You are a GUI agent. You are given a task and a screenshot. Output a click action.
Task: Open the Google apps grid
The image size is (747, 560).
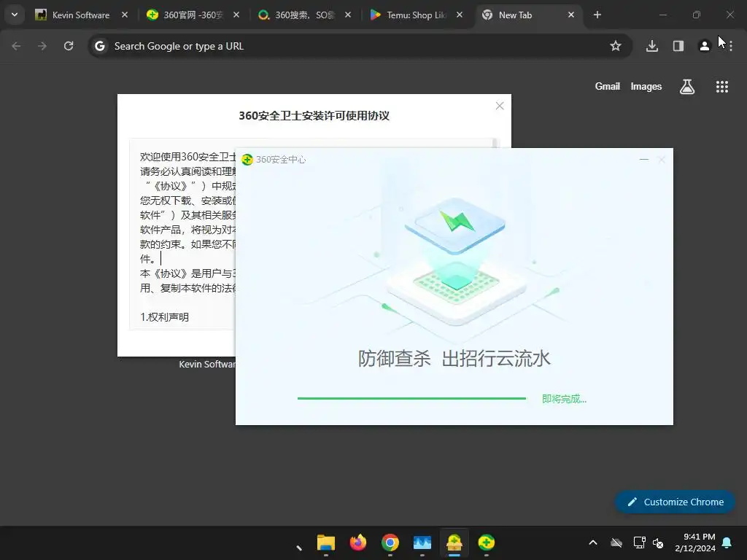pyautogui.click(x=721, y=86)
